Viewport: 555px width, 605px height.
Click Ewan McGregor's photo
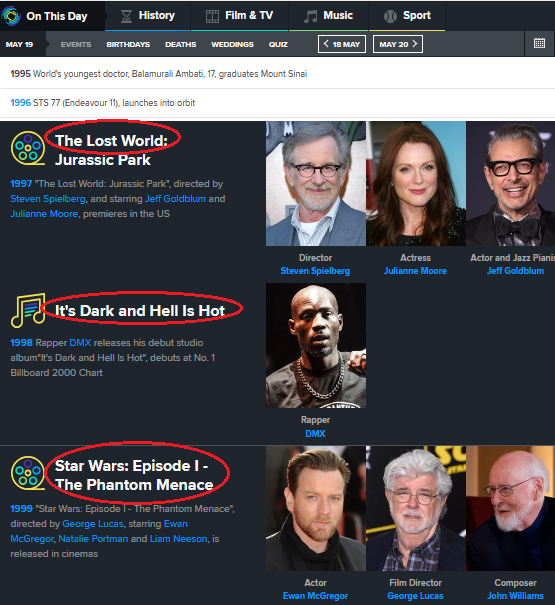point(316,509)
